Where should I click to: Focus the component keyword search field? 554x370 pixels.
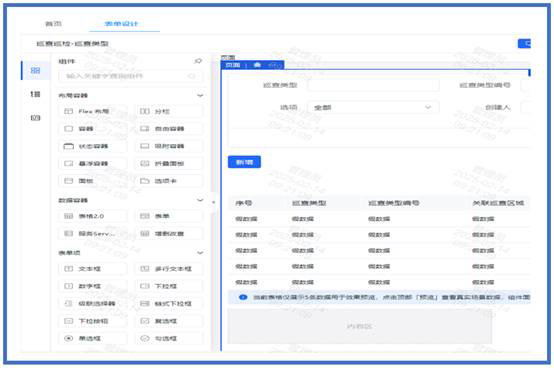click(131, 76)
